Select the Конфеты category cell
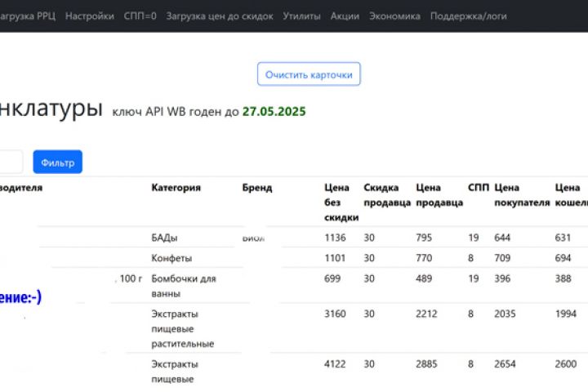This screenshot has width=588, height=392. pos(171,258)
